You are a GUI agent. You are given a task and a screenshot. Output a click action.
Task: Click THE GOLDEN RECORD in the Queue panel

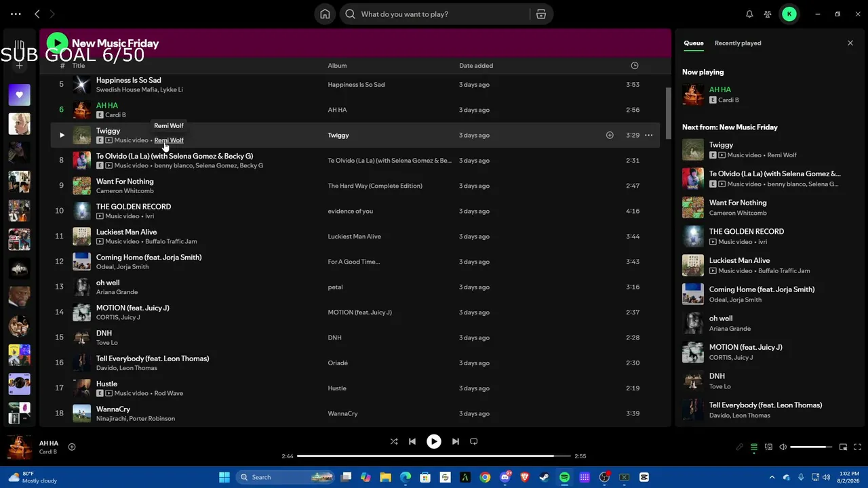747,232
